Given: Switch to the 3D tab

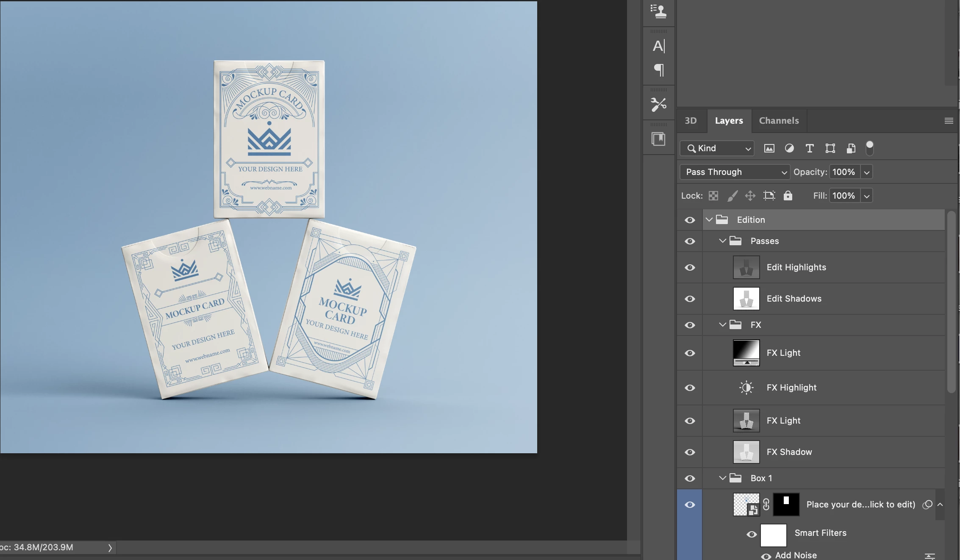Looking at the screenshot, I should tap(691, 121).
